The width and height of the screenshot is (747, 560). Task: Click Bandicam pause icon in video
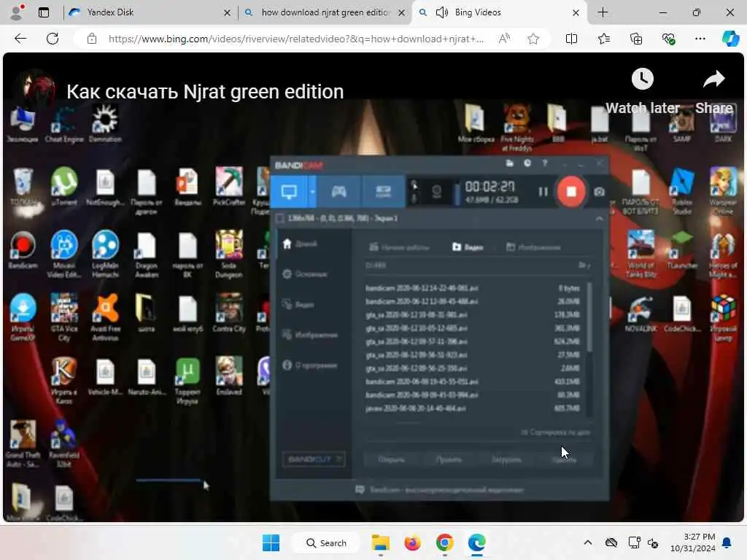543,192
